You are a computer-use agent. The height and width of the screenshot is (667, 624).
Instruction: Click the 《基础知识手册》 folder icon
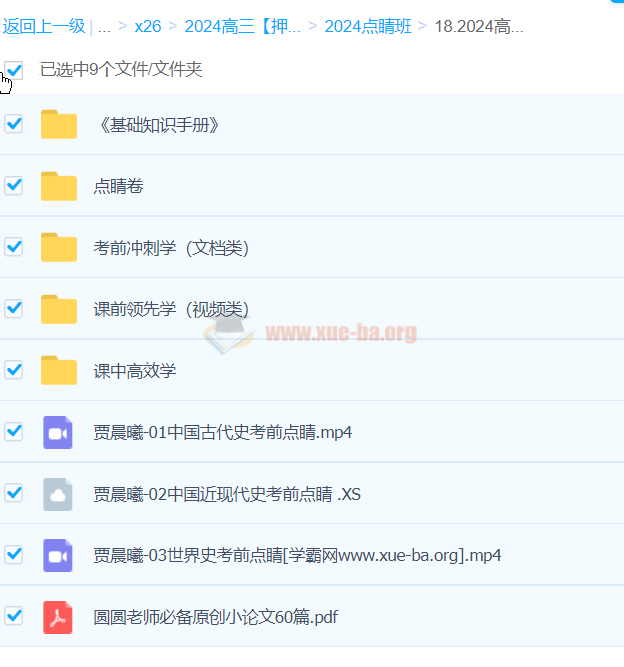pyautogui.click(x=58, y=125)
